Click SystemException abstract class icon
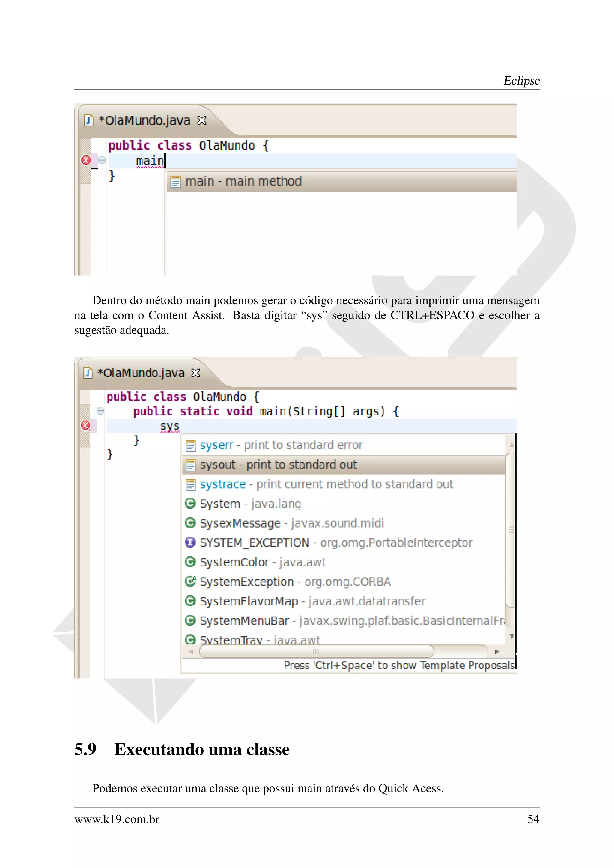Screen dimensions: 614x868 [x=190, y=581]
